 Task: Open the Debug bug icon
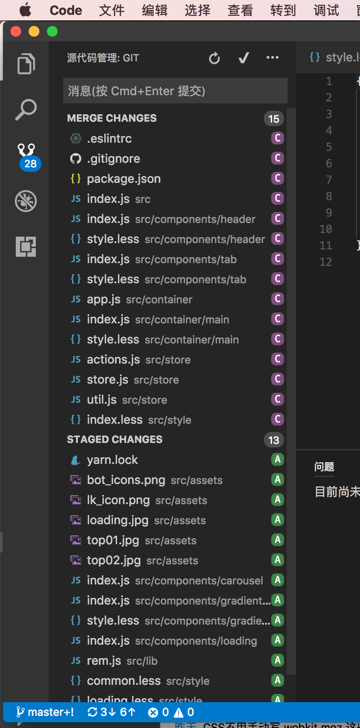click(x=26, y=201)
